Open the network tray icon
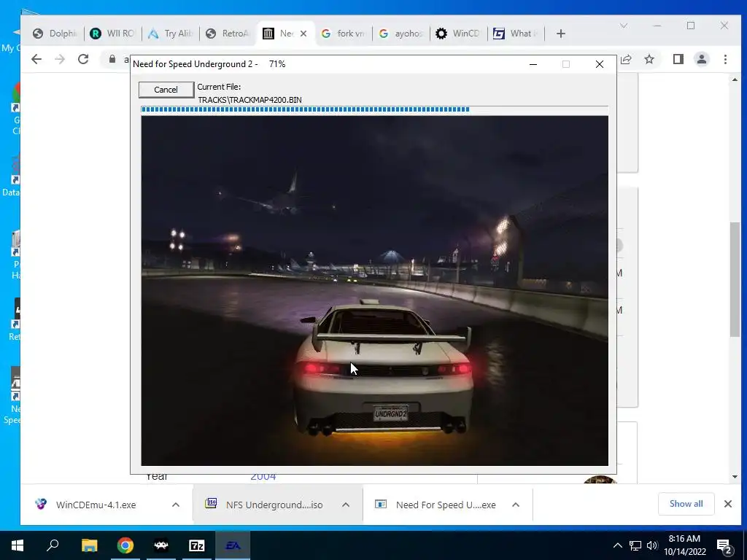Screen dimensions: 747x560 (635, 545)
